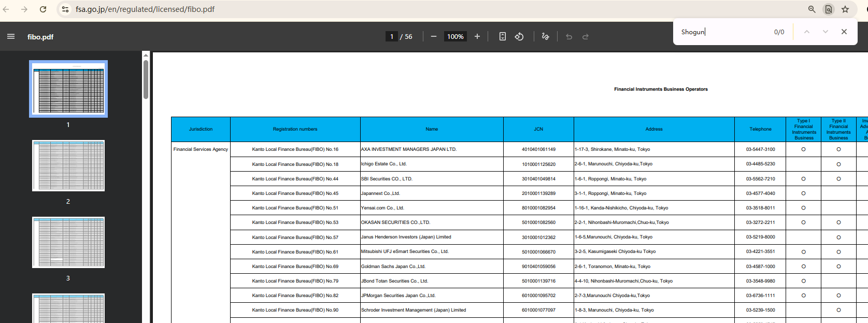Go to previous search result arrow
The height and width of the screenshot is (323, 868).
807,32
